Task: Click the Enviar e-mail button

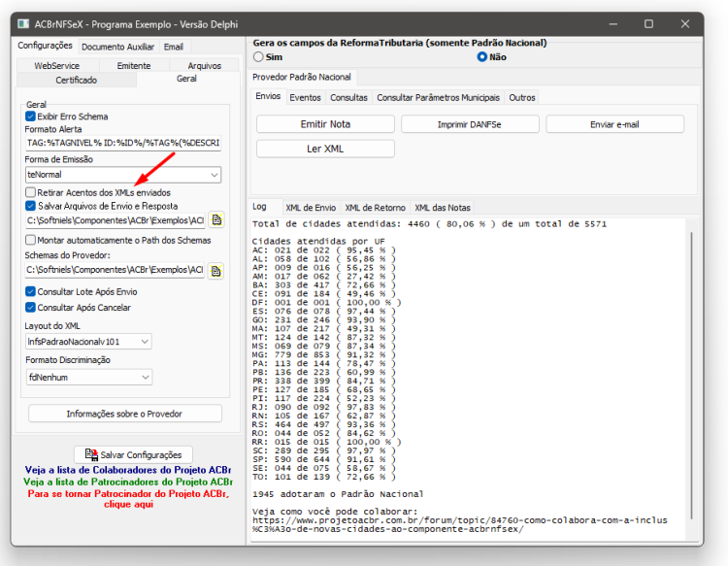Action: [614, 124]
